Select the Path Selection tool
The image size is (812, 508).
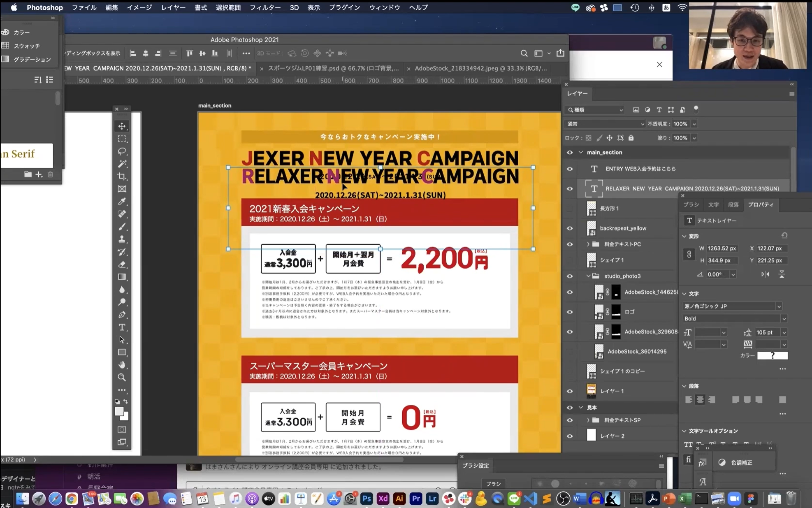(122, 340)
